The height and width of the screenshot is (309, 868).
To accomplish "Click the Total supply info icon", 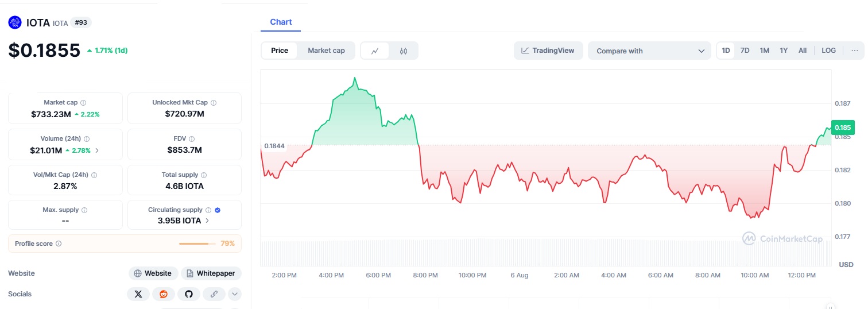I will click(204, 175).
